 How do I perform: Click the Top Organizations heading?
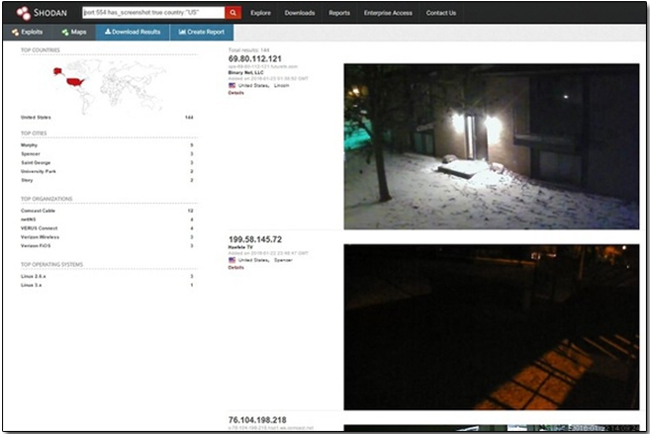pos(46,199)
